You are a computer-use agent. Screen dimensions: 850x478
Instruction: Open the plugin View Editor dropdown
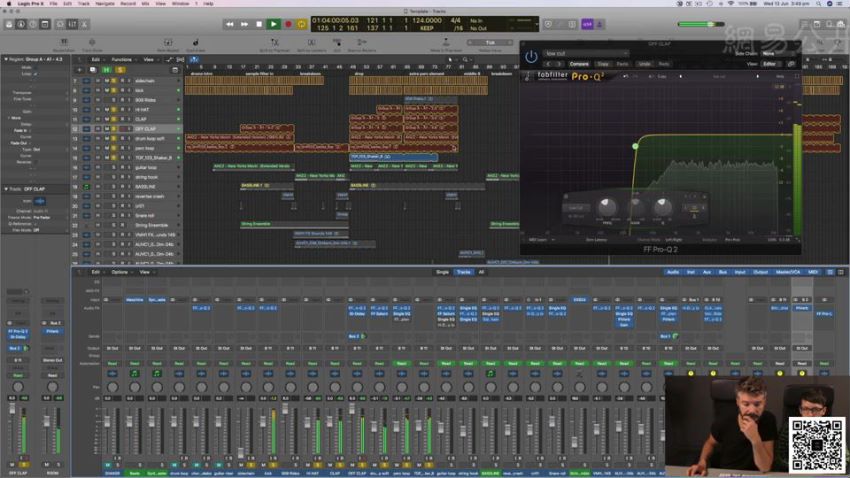coord(770,64)
